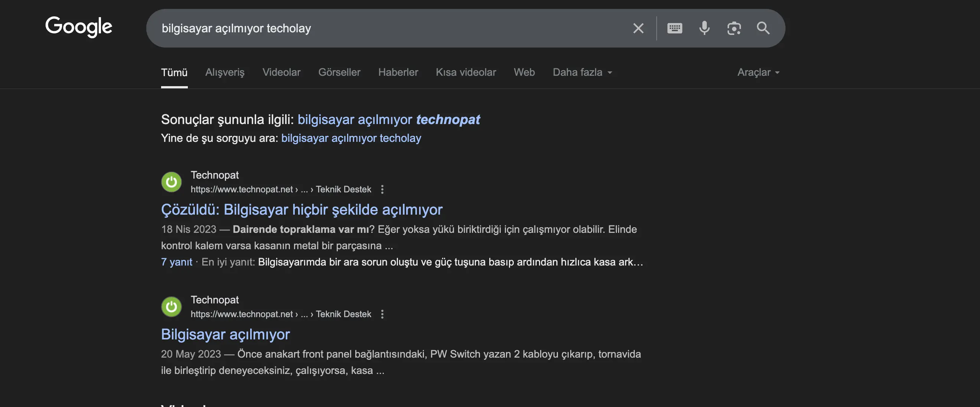Image resolution: width=980 pixels, height=407 pixels.
Task: Clear the search query with the X icon
Action: pos(638,28)
